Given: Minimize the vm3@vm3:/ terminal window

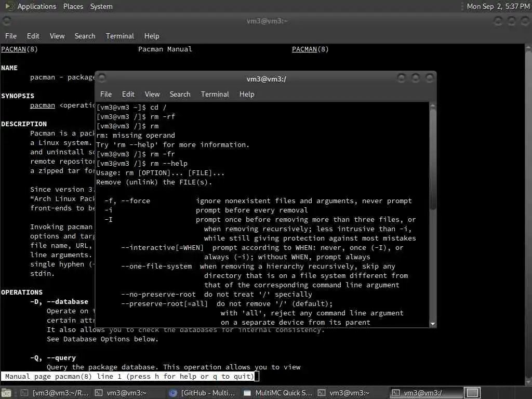Looking at the screenshot, I should tap(401, 78).
